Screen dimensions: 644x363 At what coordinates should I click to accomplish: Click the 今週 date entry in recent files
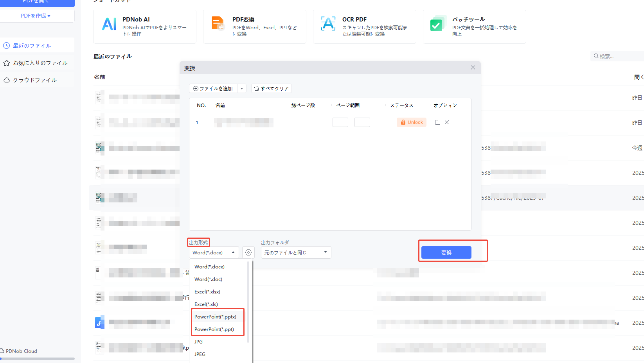click(637, 148)
